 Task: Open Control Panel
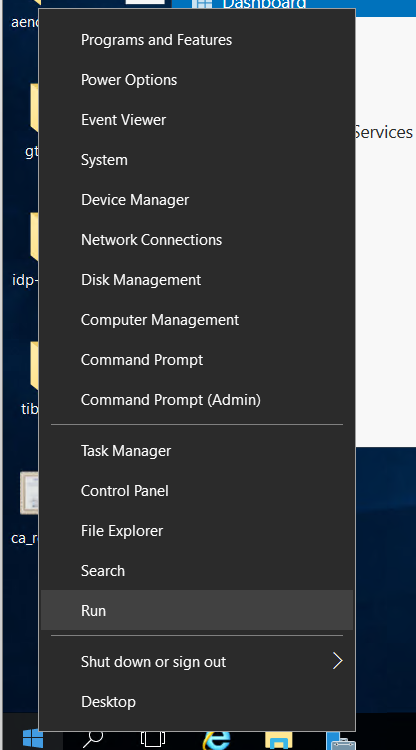197,491
